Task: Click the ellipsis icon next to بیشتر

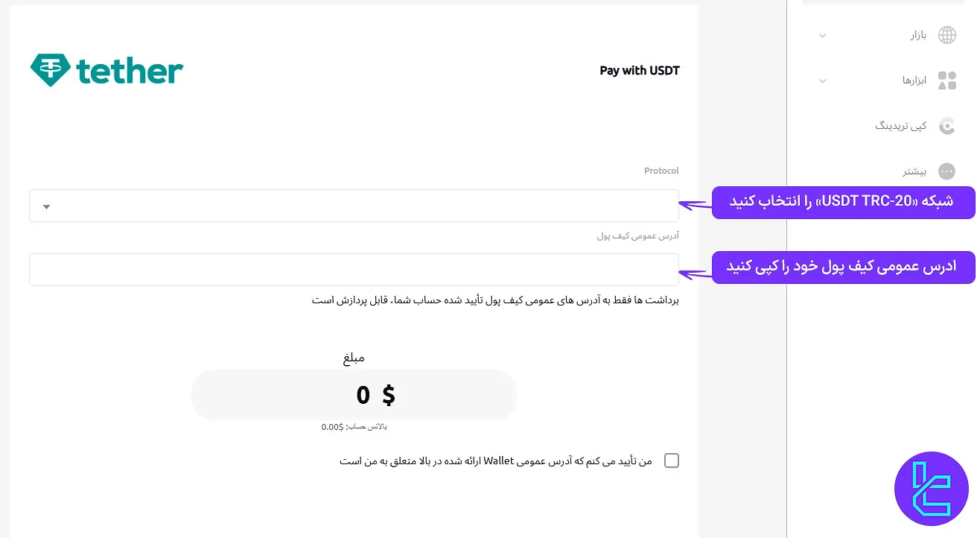Action: click(x=946, y=171)
